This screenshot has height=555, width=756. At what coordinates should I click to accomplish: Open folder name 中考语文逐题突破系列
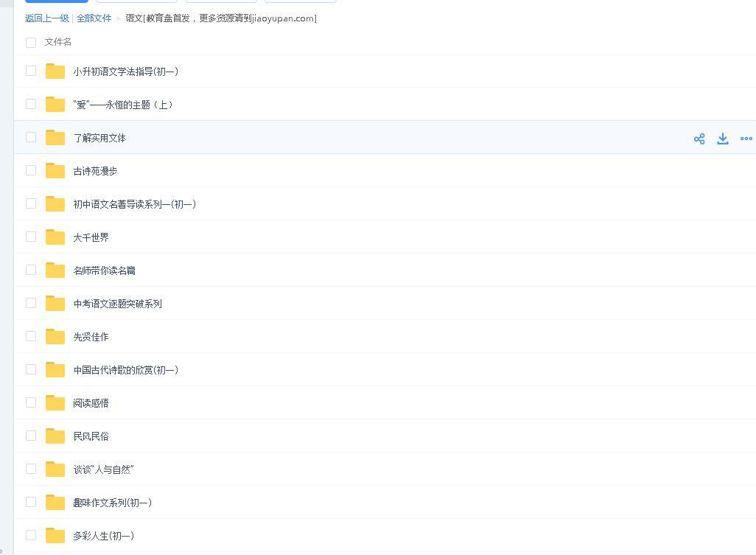pyautogui.click(x=117, y=304)
